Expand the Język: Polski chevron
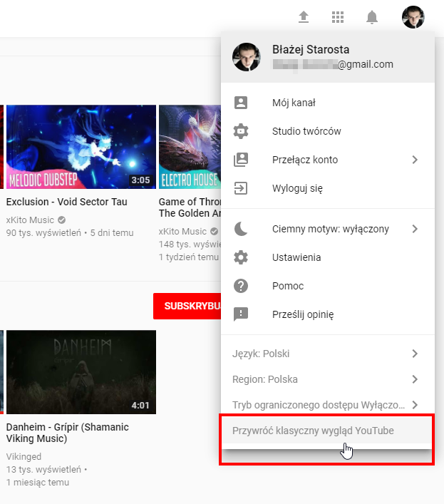This screenshot has height=504, width=444. pos(415,354)
